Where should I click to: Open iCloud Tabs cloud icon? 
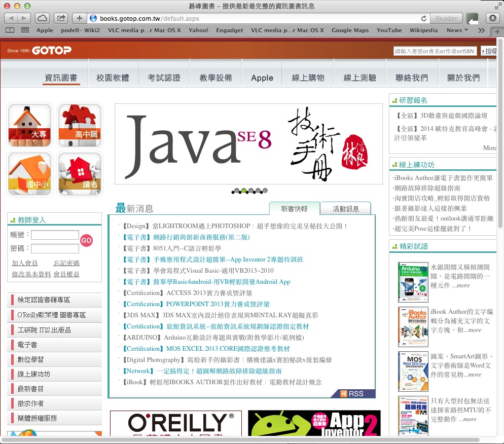42,18
